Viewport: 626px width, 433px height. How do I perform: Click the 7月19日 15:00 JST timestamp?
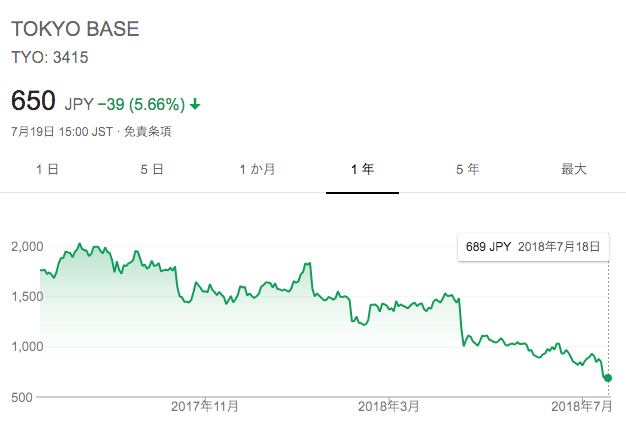(x=62, y=132)
